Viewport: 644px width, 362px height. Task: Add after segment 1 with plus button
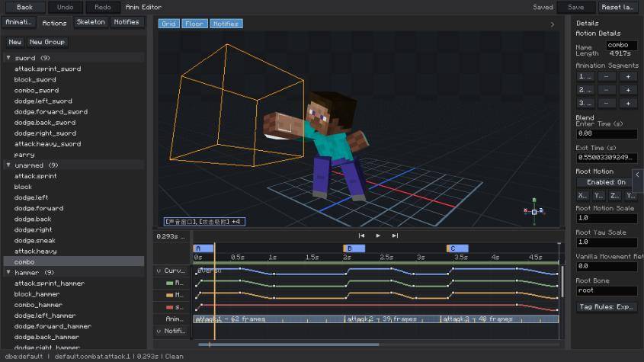628,77
